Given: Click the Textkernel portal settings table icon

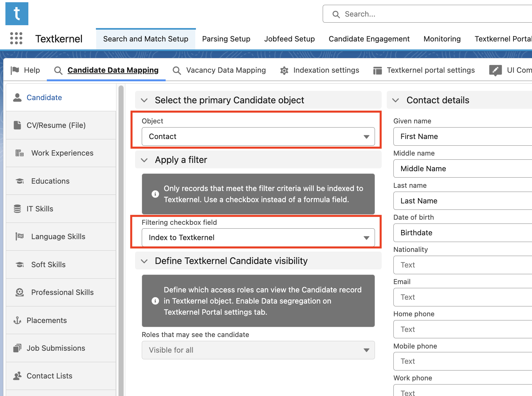Looking at the screenshot, I should tap(377, 70).
